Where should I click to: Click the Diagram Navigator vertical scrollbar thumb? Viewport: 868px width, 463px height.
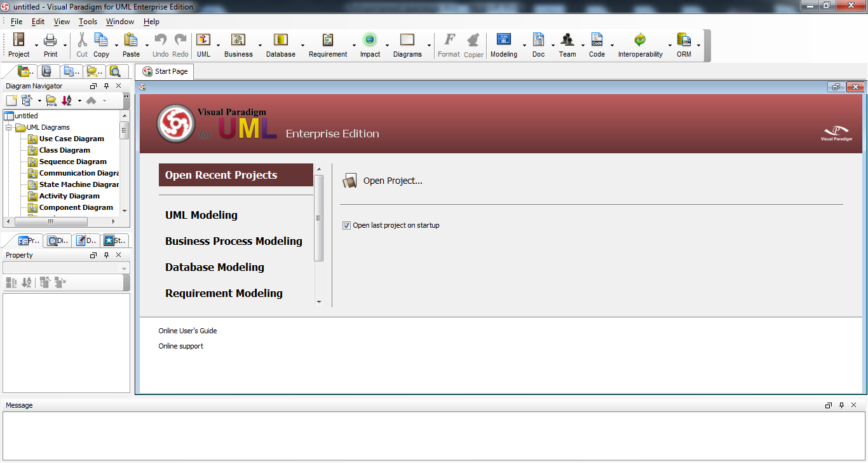coord(125,132)
